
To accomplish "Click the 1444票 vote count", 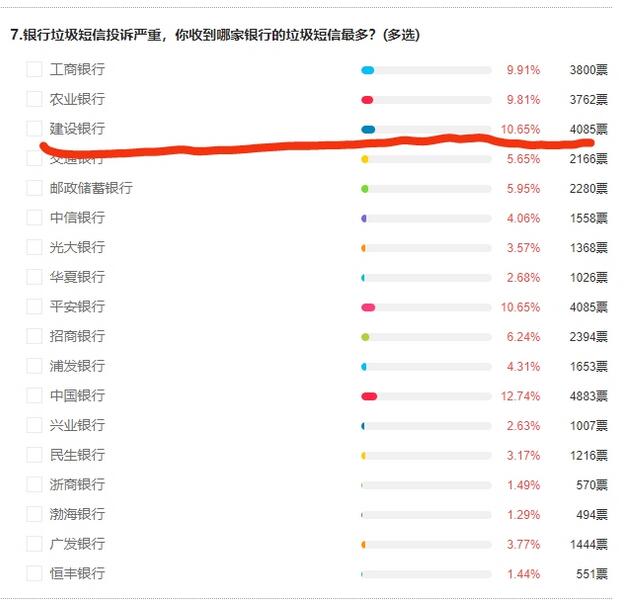I will (x=589, y=545).
